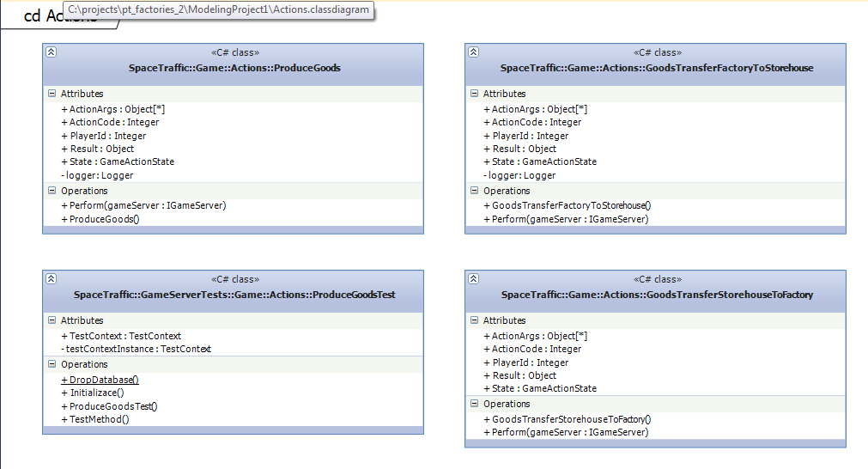The height and width of the screenshot is (469, 868).
Task: Collapse Attributes section in ProduceGoods class
Action: [x=52, y=94]
